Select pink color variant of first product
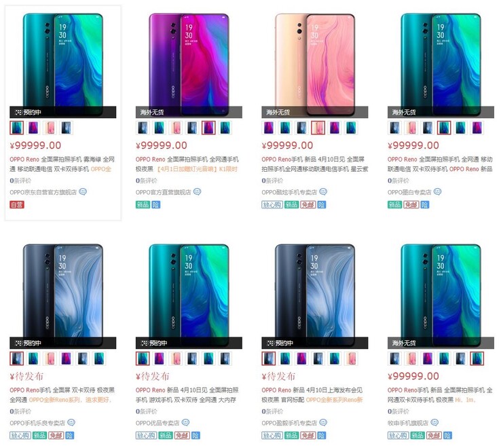501x448 pixels. 50,128
